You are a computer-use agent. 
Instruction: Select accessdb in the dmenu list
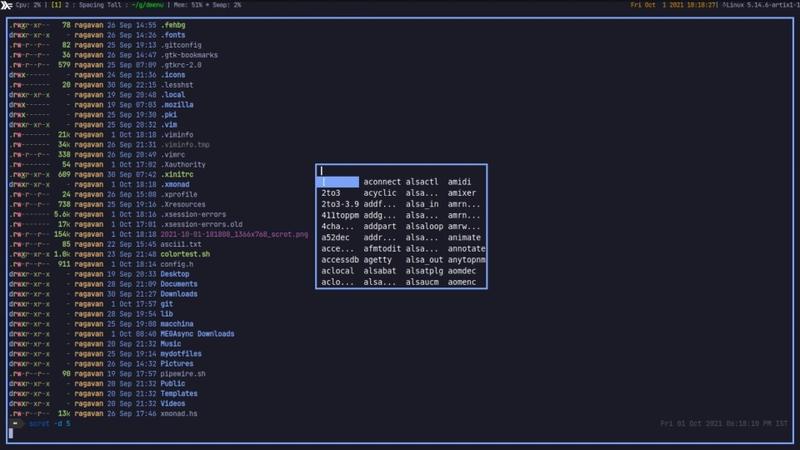[340, 260]
